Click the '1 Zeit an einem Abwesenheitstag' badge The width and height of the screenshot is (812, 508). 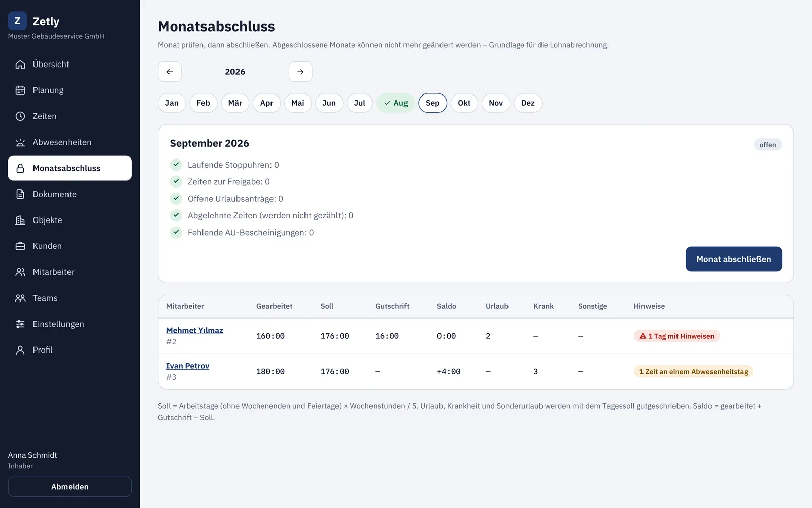(693, 371)
